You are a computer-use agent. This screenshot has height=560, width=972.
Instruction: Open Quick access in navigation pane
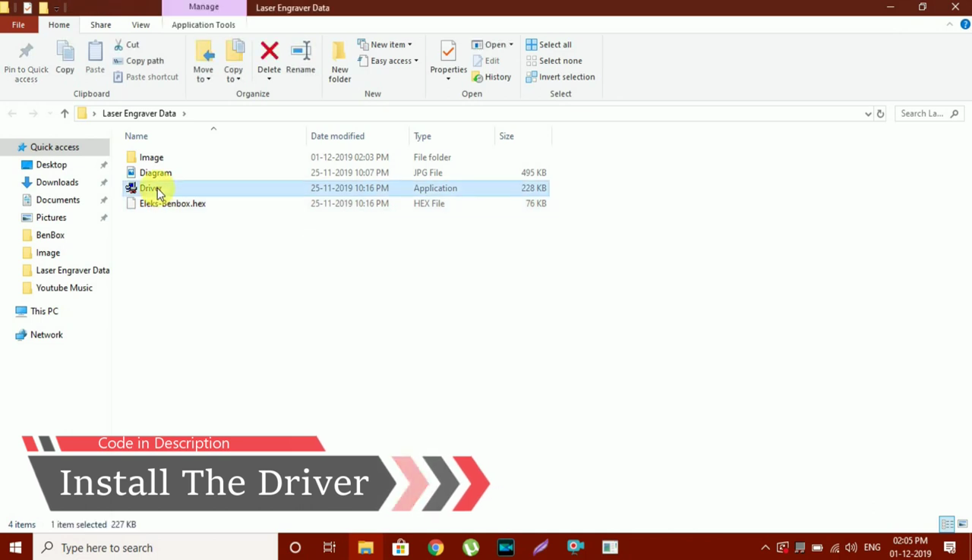point(55,147)
